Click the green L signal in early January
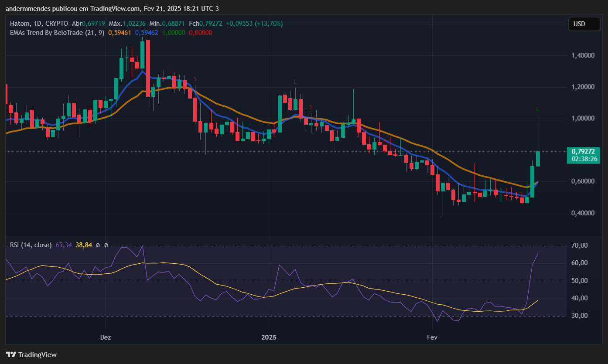The height and width of the screenshot is (364, 608). pyautogui.click(x=295, y=82)
